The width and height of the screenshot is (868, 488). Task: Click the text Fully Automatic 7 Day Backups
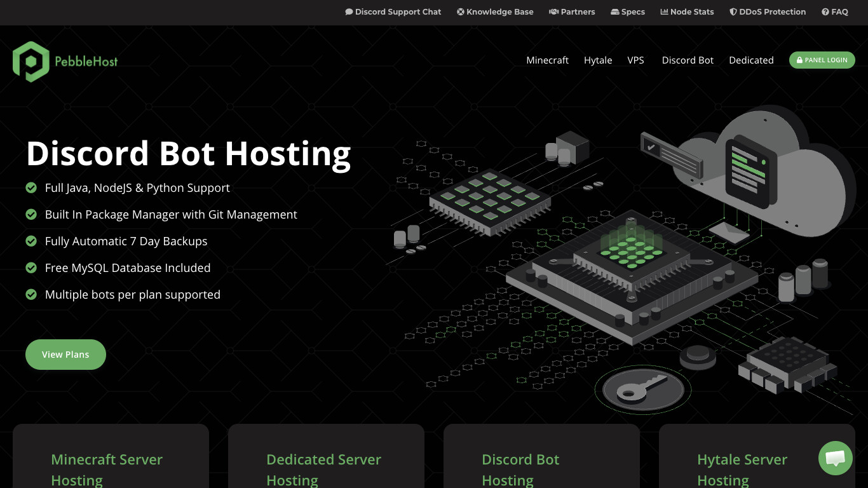point(126,241)
